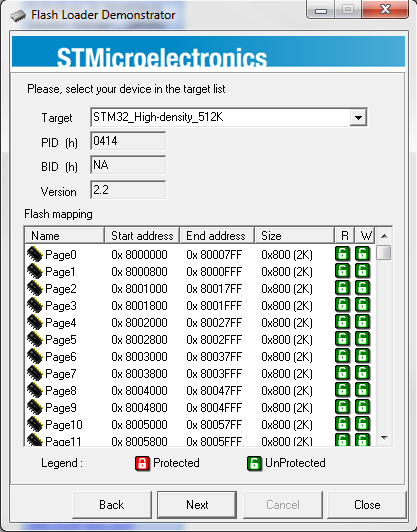Click the read lock icon on Page7 row
This screenshot has width=417, height=532.
(x=342, y=373)
